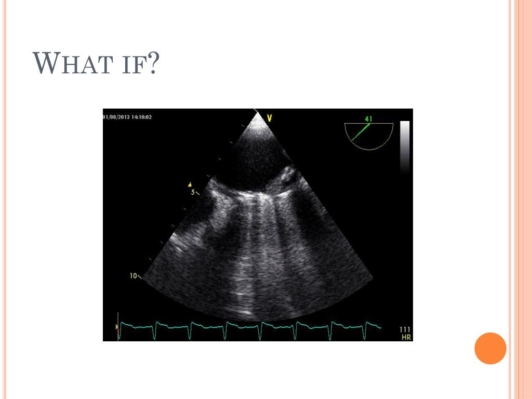Click the depth marker labeled 10

click(x=134, y=275)
